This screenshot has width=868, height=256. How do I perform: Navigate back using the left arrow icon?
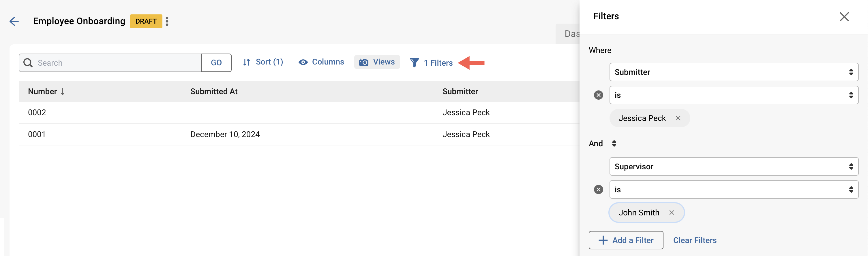coord(14,21)
